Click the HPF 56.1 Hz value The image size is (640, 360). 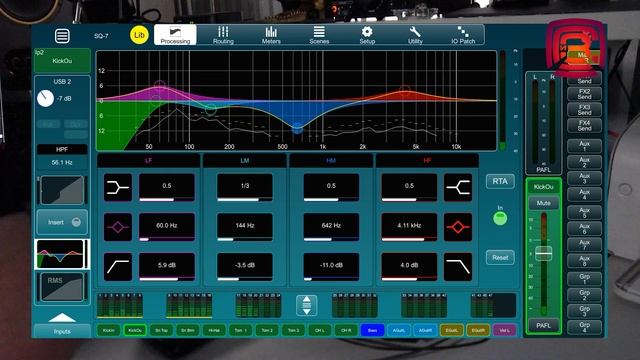(62, 162)
